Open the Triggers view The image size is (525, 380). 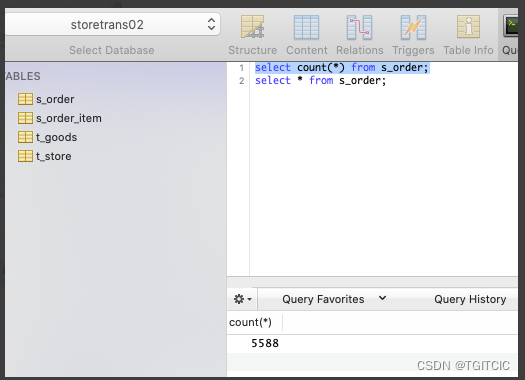413,35
